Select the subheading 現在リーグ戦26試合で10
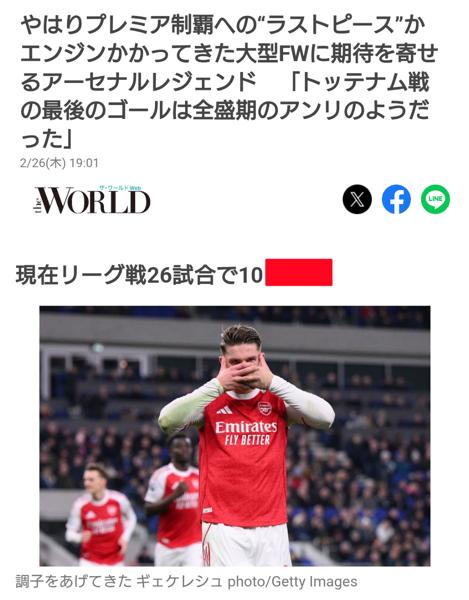The width and height of the screenshot is (469, 600). (139, 274)
